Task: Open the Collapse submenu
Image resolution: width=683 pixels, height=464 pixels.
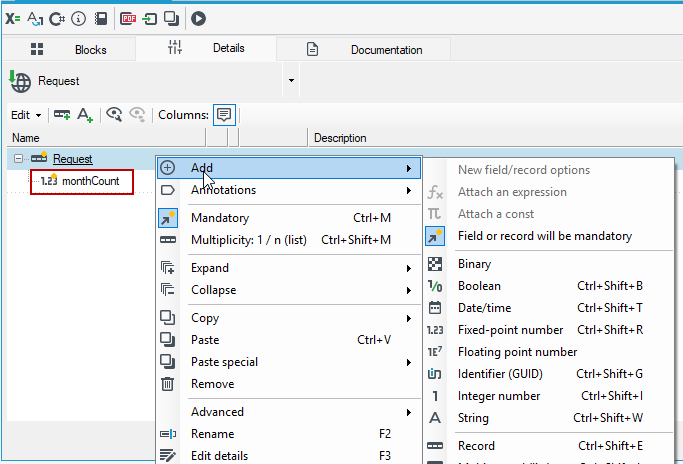Action: point(289,290)
